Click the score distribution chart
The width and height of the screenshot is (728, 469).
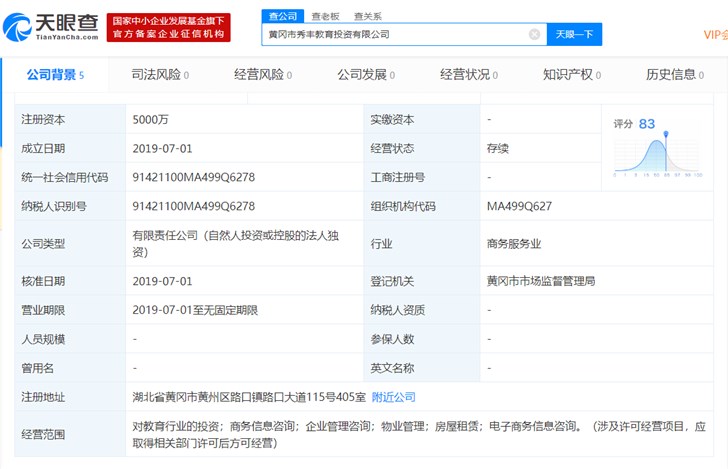coord(657,156)
